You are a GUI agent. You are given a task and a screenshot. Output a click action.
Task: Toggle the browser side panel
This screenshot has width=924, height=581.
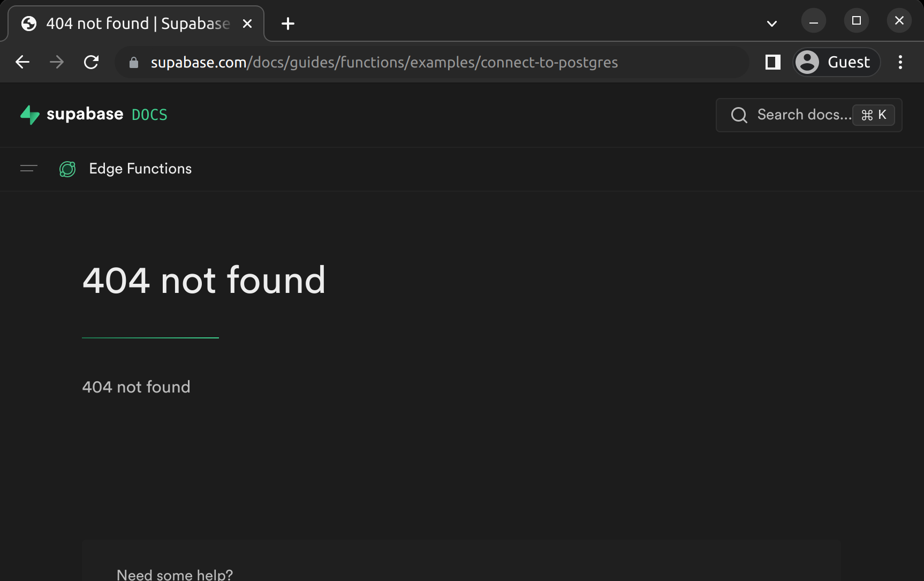(772, 62)
